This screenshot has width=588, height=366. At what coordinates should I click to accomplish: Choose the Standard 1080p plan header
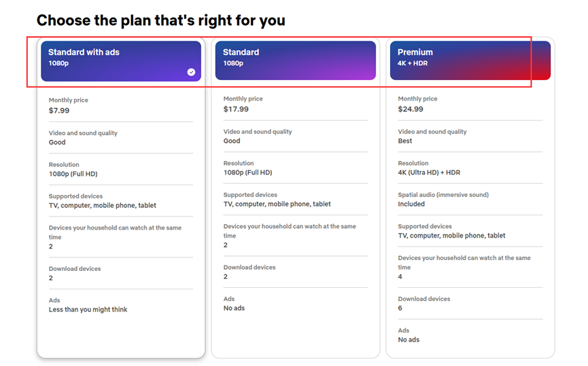click(x=295, y=60)
